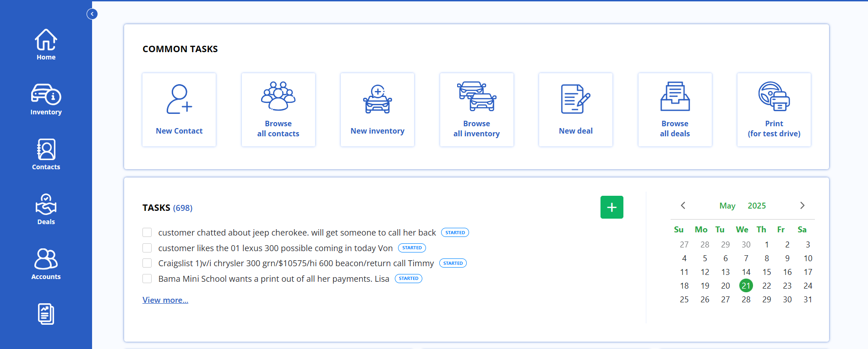Open Browse all deals tile
Screen dimensions: 868x349
tap(675, 110)
